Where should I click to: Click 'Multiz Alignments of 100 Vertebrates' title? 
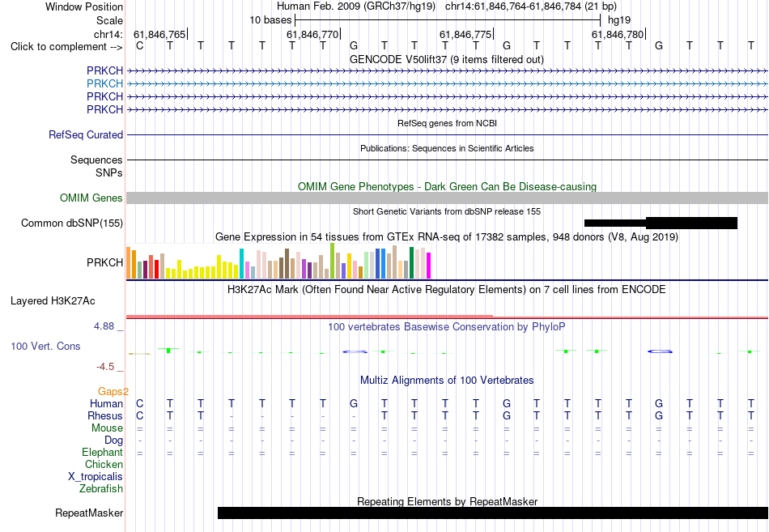click(447, 381)
